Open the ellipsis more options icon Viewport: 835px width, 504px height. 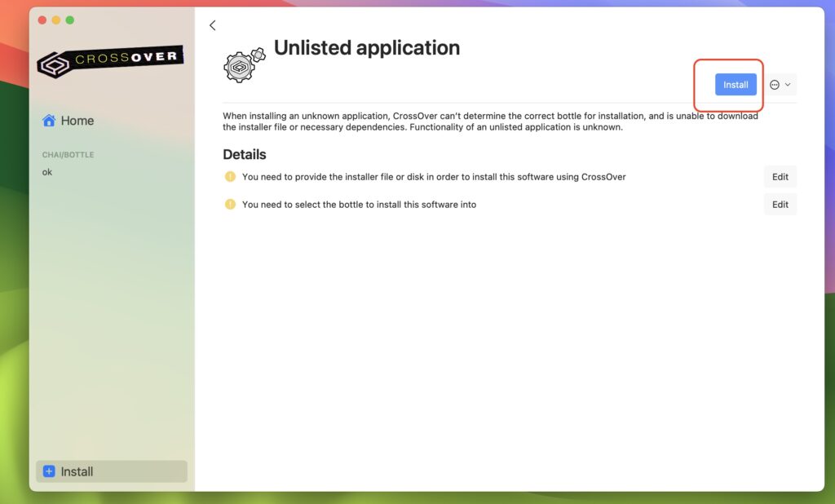point(775,85)
